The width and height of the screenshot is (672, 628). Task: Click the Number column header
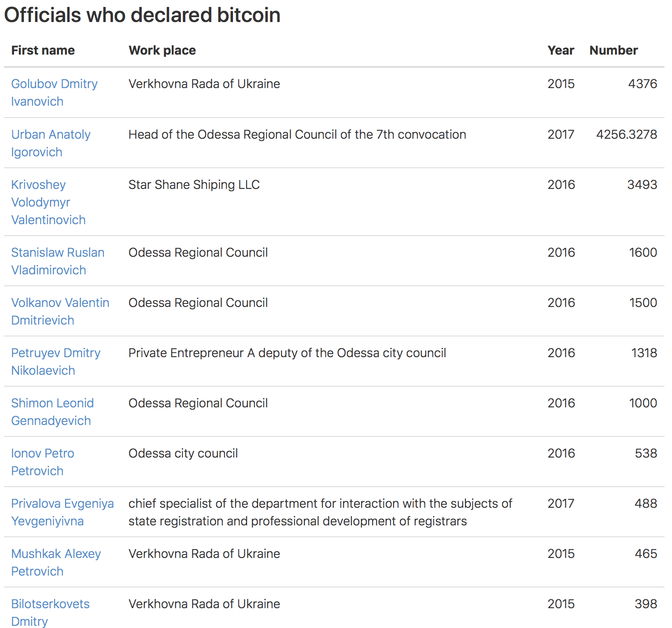click(x=613, y=50)
